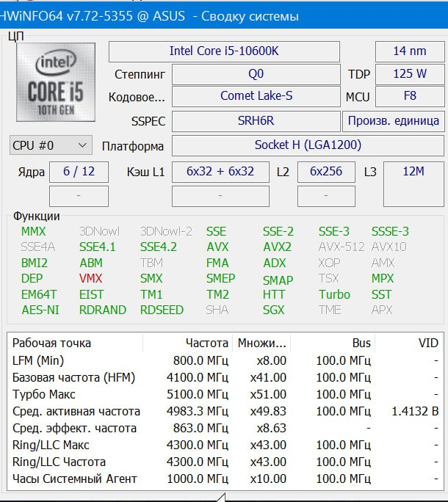This screenshot has width=448, height=502.
Task: Click the MMX feature label
Action: pos(33,231)
